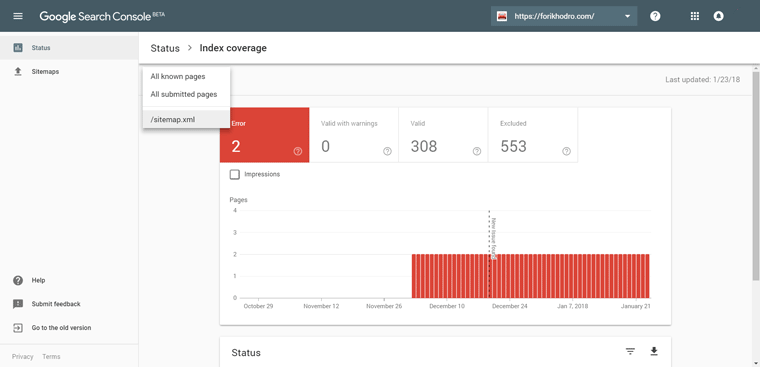Click help icon on Error card

(298, 151)
